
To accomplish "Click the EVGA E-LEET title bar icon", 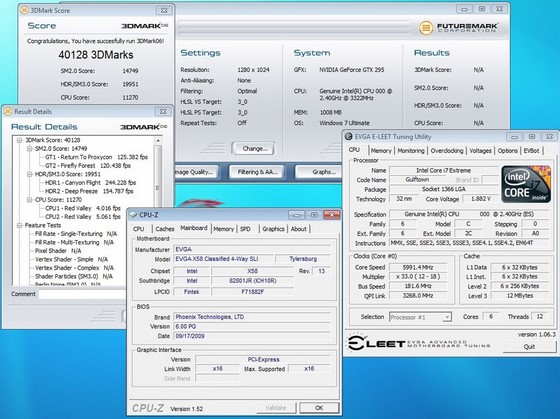I will click(349, 137).
